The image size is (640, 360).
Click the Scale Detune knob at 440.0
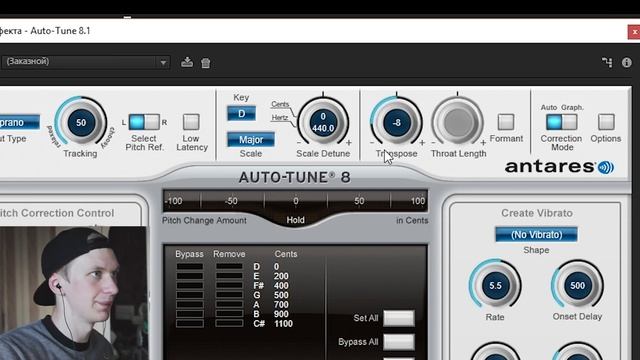pyautogui.click(x=323, y=122)
